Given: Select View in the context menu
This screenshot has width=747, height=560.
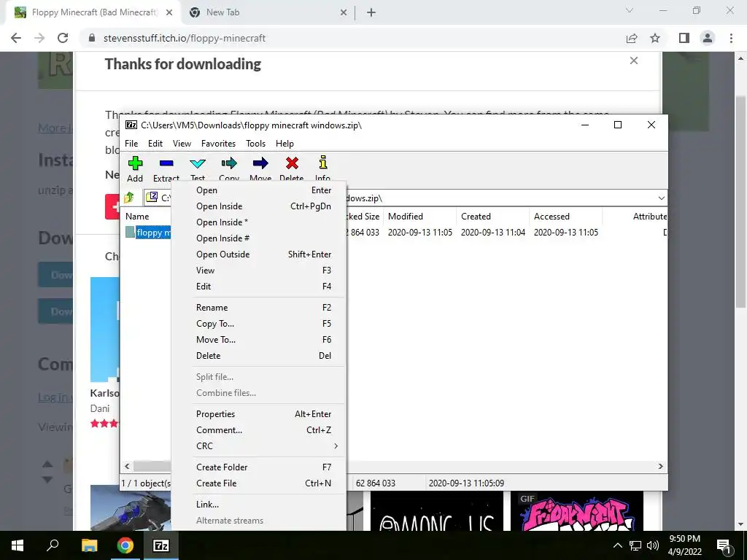Looking at the screenshot, I should (259, 271).
